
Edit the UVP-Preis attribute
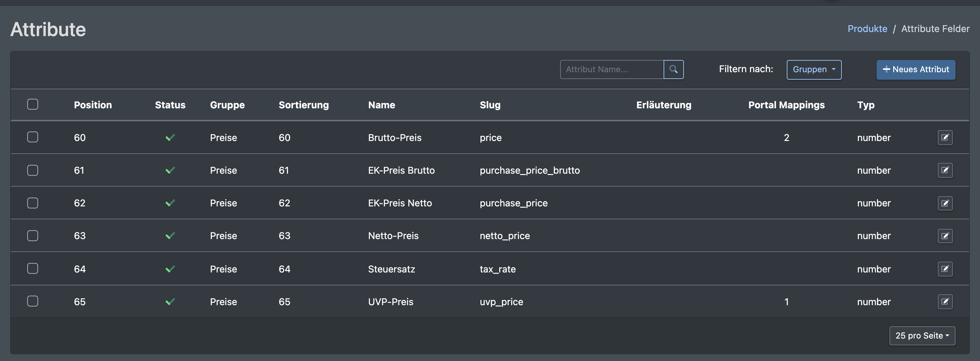[x=945, y=302]
